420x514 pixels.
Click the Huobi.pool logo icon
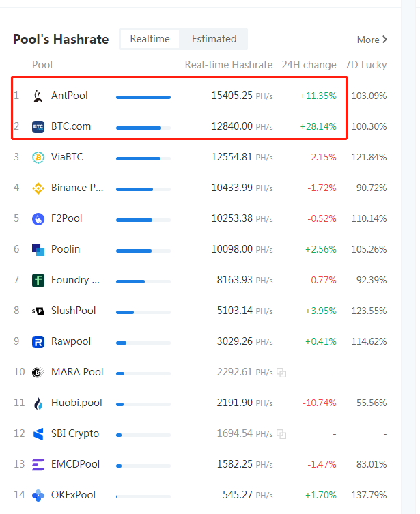[x=38, y=403]
